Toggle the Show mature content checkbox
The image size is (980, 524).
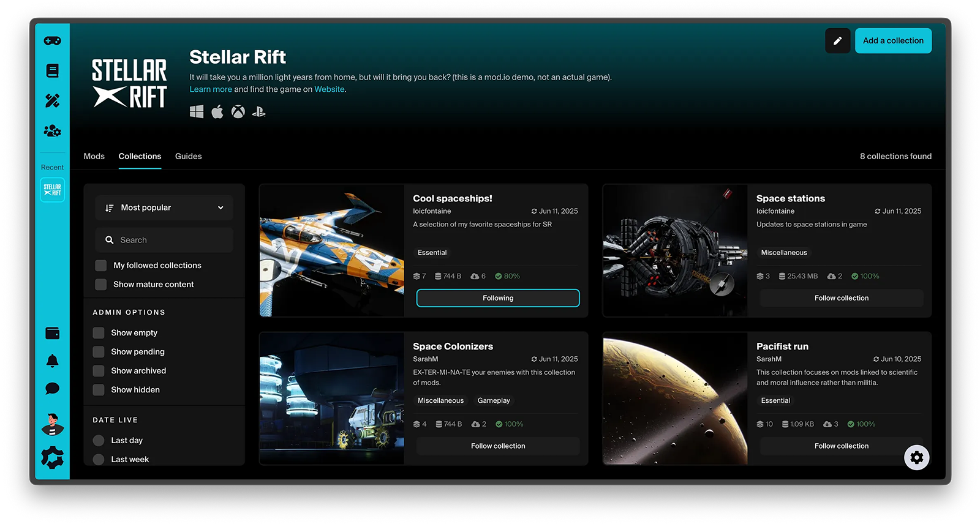click(101, 285)
